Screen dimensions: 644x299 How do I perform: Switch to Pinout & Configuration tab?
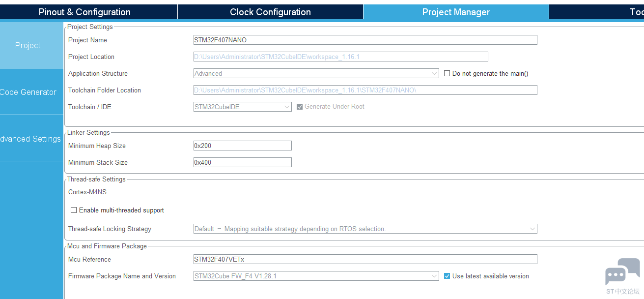(x=88, y=12)
